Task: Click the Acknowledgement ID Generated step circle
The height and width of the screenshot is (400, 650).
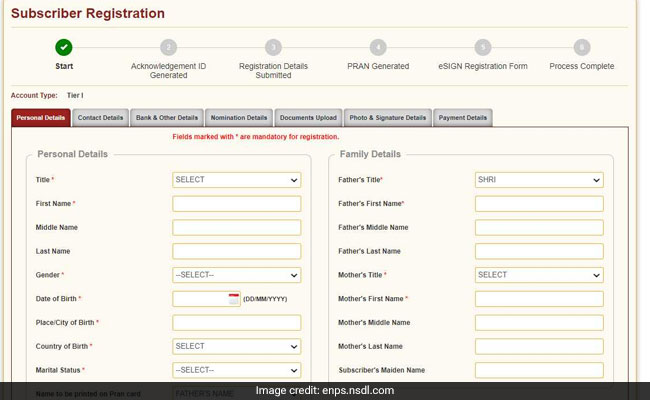Action: pyautogui.click(x=169, y=47)
